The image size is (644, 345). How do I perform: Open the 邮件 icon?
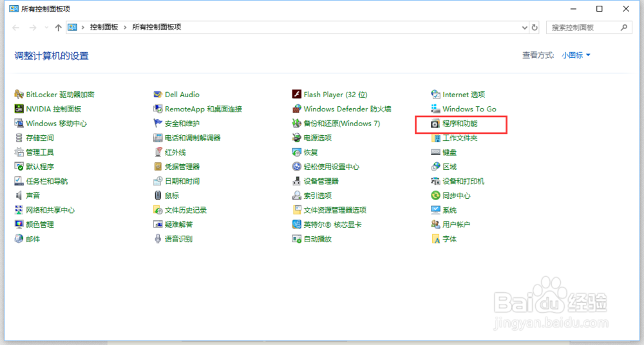coord(19,239)
